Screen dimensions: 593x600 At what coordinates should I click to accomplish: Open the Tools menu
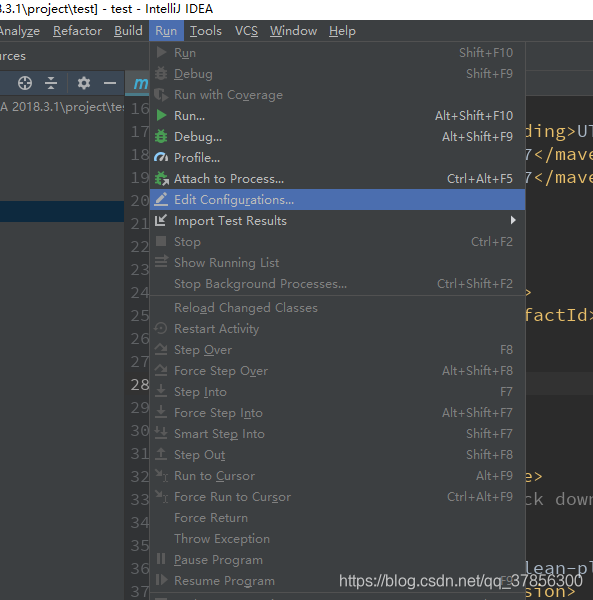(x=206, y=31)
